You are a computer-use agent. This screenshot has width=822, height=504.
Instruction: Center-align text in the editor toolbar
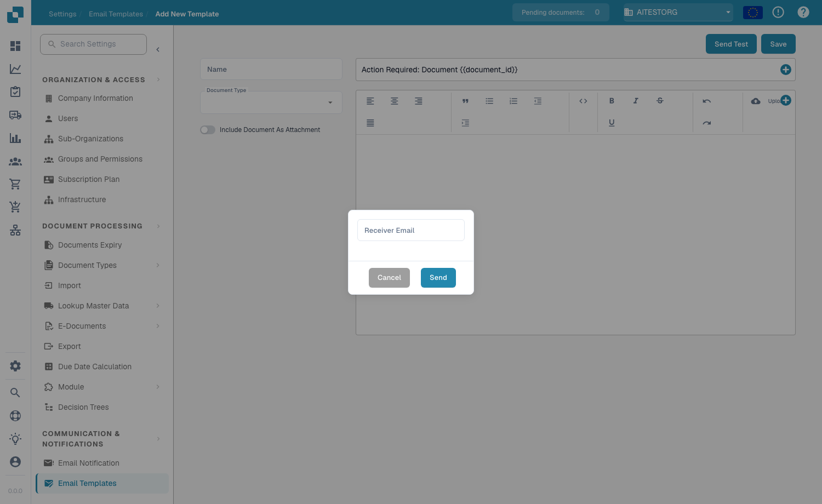coord(395,101)
